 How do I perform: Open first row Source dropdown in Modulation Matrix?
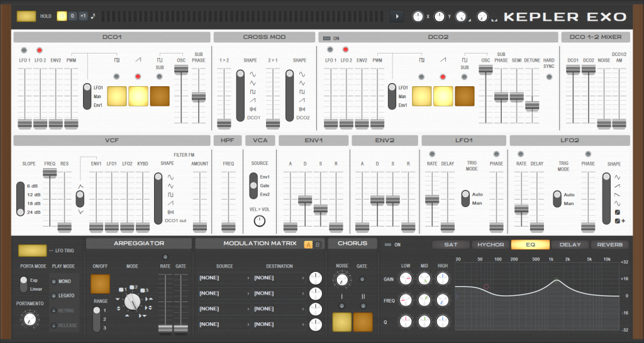[x=225, y=278]
